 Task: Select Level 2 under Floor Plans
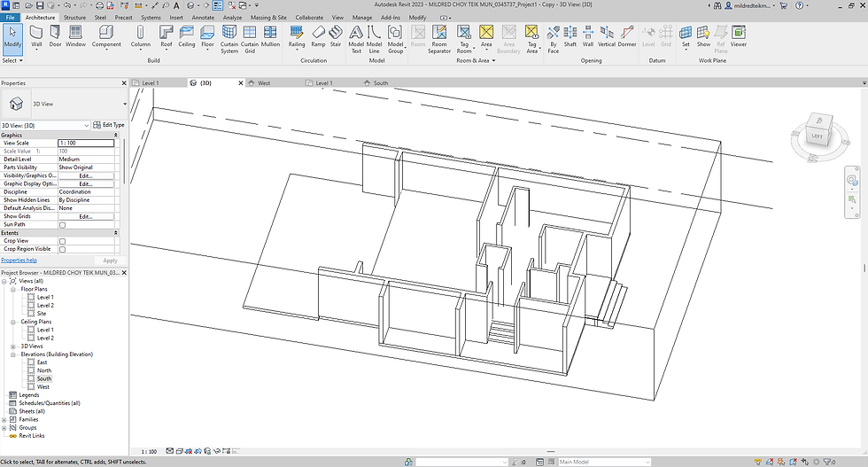click(45, 305)
